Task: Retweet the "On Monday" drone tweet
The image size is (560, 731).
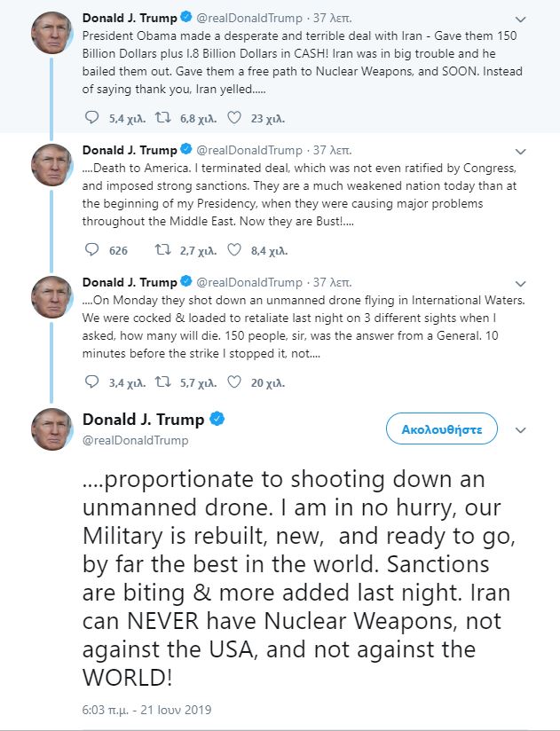Action: point(162,383)
